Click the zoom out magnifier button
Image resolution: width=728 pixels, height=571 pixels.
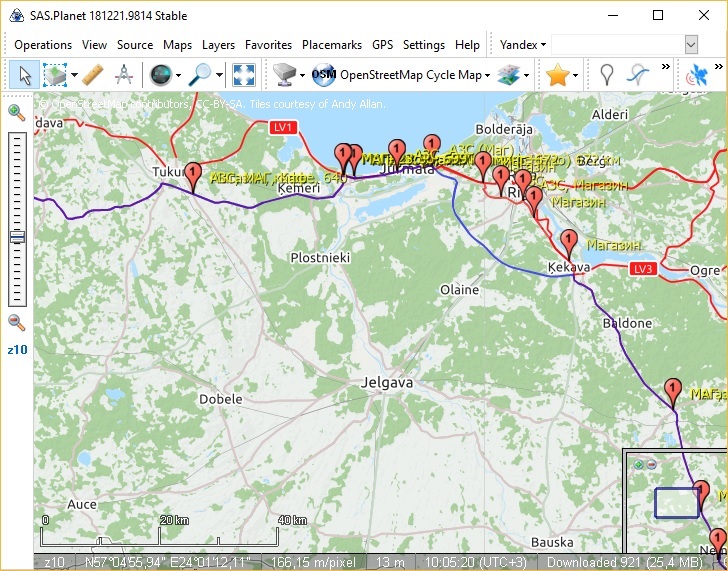17,321
